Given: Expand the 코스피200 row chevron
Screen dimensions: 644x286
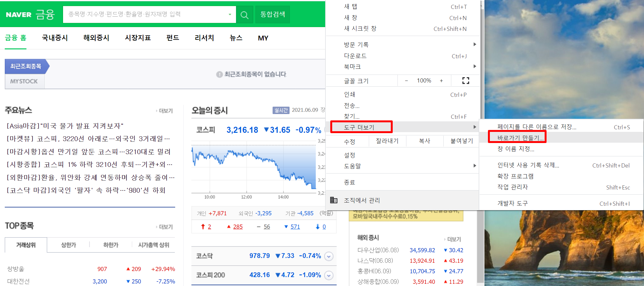Looking at the screenshot, I should (x=329, y=275).
